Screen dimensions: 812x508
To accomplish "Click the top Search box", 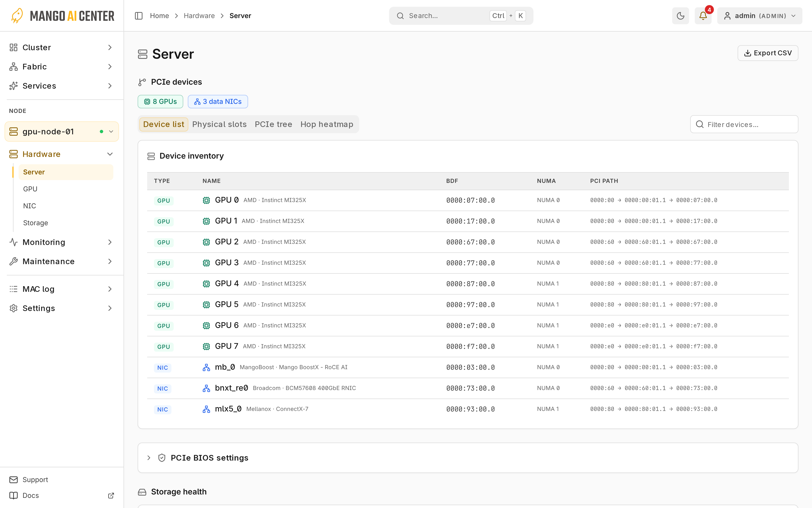I will (461, 16).
